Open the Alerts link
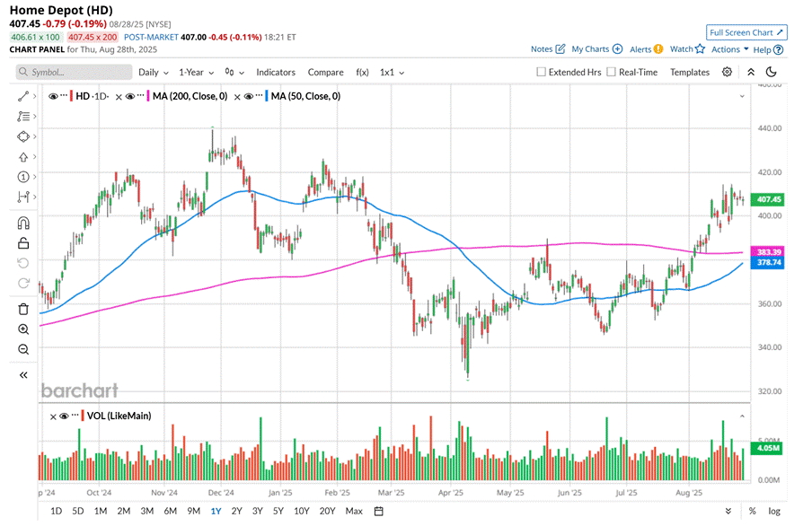 tap(647, 49)
